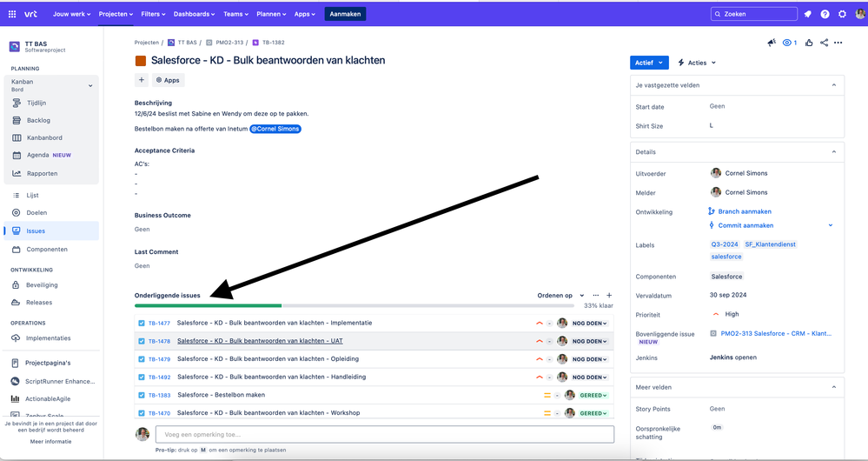Open the settings gear icon
The image size is (868, 461).
coord(842,14)
